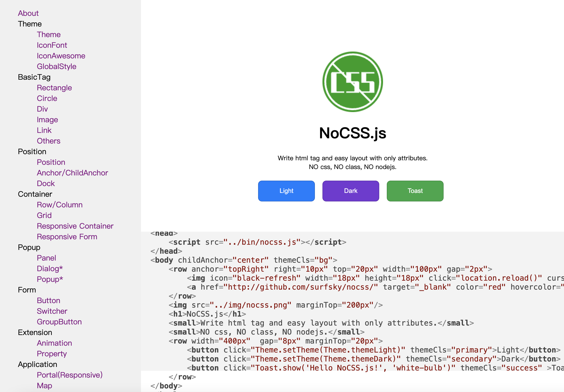
Task: Open the BasicTag menu item
Action: (34, 77)
